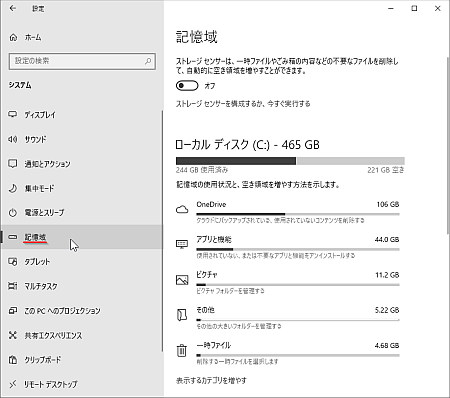
Task: Click the local disk C usage bar
Action: (290, 161)
